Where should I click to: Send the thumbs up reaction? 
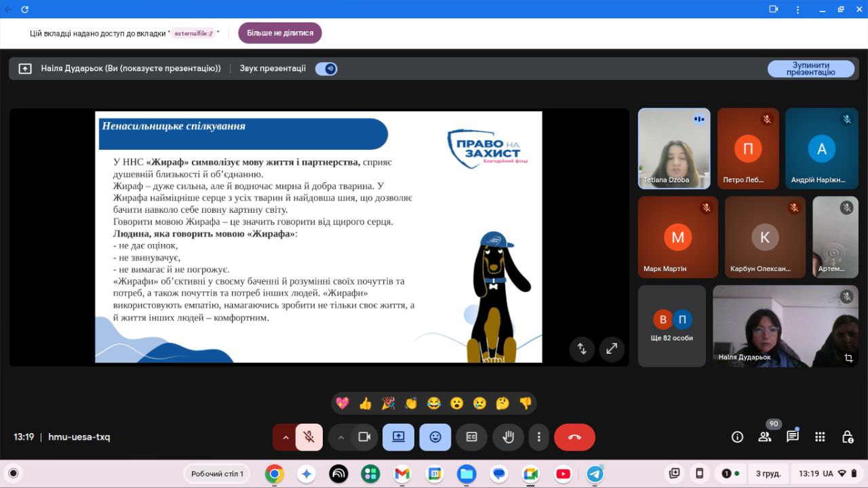click(366, 403)
